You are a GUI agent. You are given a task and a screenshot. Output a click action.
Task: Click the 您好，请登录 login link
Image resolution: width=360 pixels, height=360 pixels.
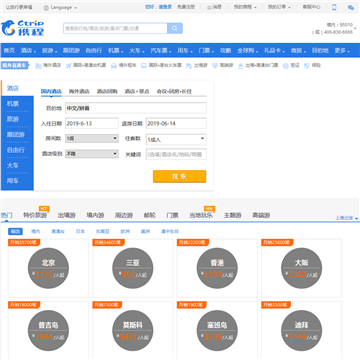pos(158,7)
